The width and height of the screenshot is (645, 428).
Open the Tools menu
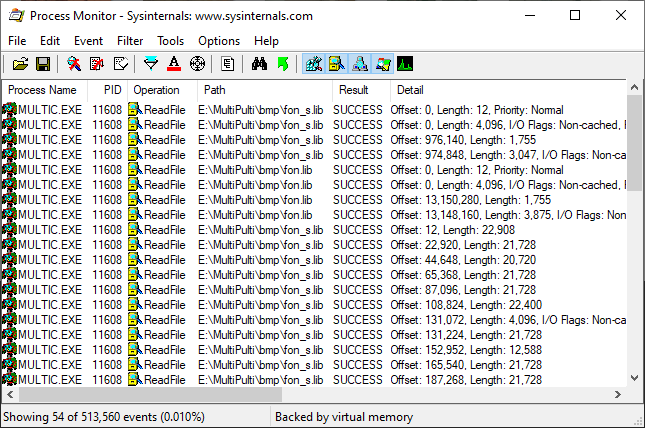point(170,41)
